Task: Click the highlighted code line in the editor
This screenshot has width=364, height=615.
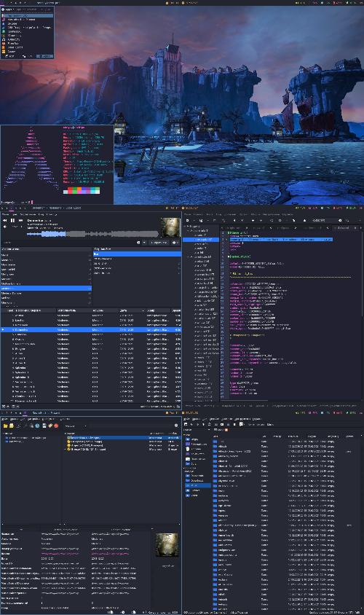Action: tap(281, 239)
